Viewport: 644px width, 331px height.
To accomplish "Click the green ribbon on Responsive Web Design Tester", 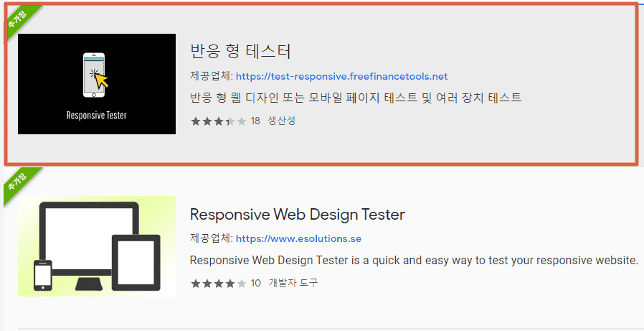I will 14,180.
